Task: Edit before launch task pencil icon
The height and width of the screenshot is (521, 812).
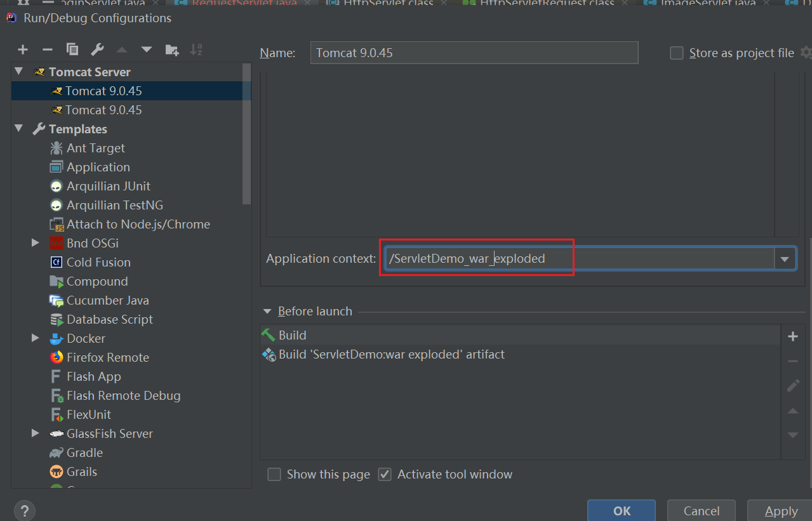Action: click(793, 385)
